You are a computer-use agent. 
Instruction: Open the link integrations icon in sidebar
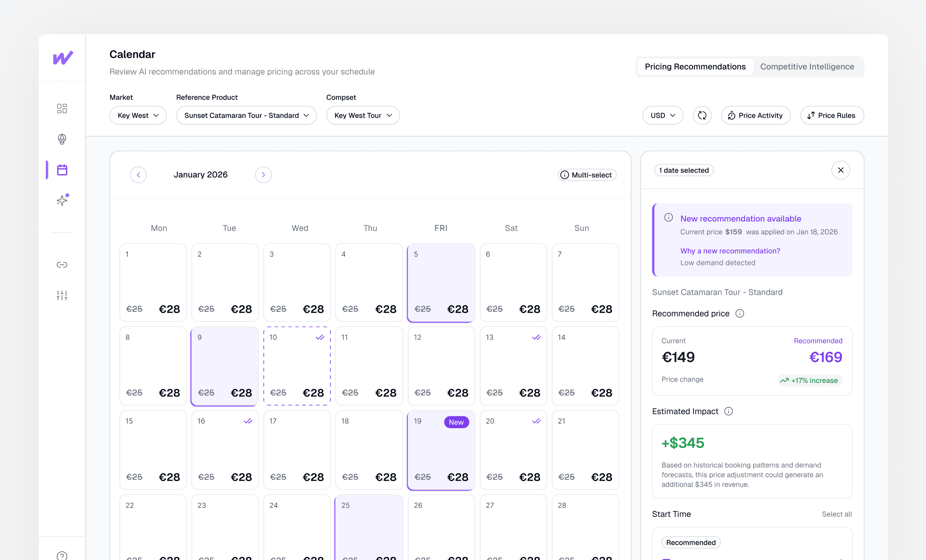coord(62,265)
